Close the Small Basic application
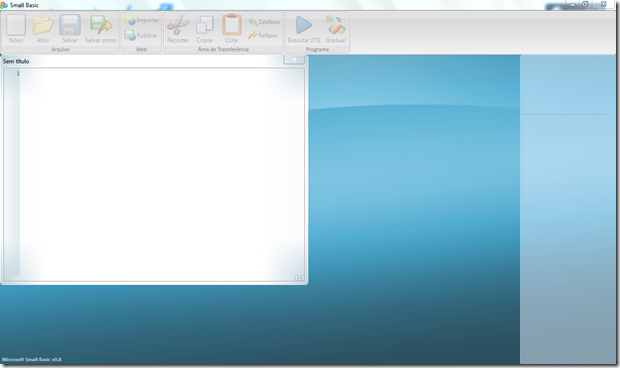The height and width of the screenshot is (368, 620). pyautogui.click(x=603, y=4)
